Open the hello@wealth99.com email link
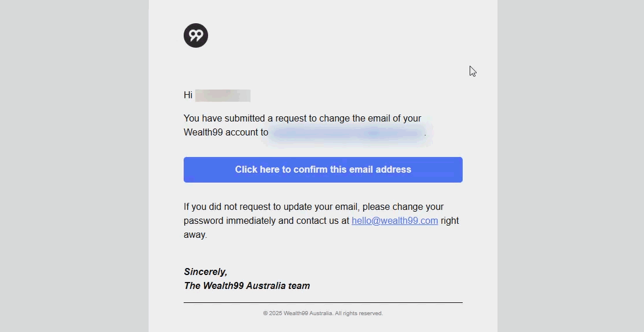 coord(395,221)
